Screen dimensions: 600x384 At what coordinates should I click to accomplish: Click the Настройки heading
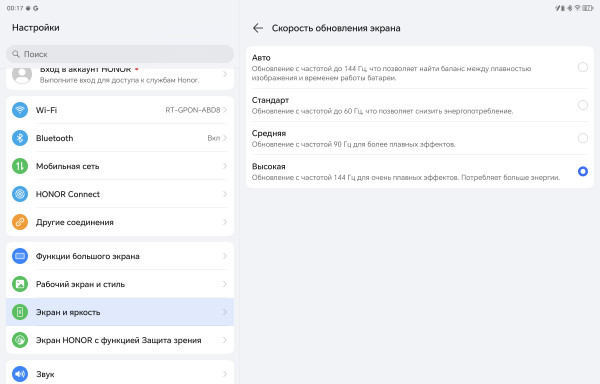[36, 28]
